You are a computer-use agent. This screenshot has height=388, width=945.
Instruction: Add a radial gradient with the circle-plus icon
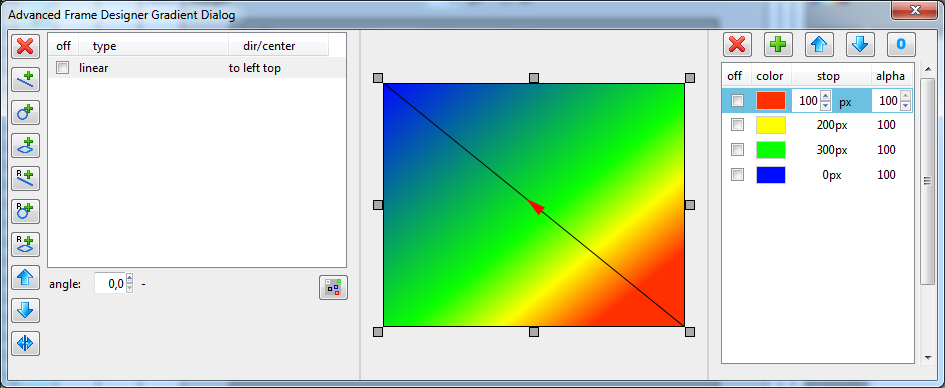[25, 112]
